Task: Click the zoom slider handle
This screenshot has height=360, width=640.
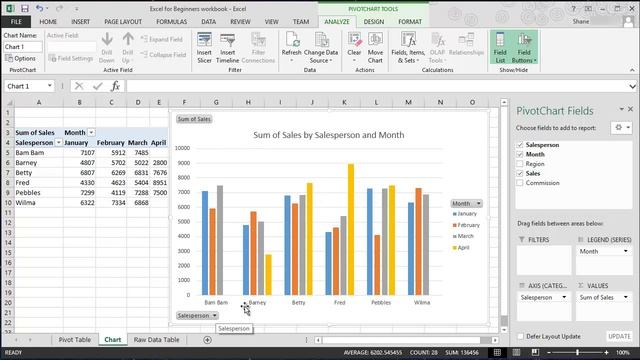Action: [x=577, y=352]
